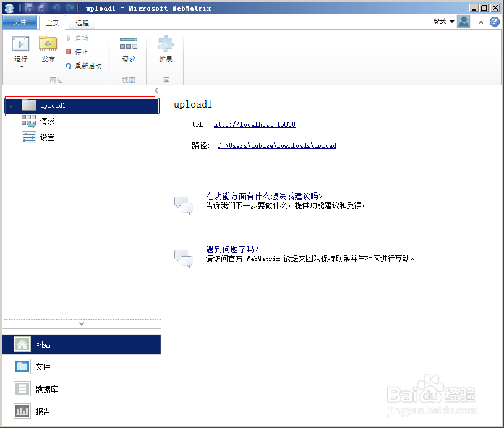Image resolution: width=504 pixels, height=428 pixels.
Task: Open the localhost:15830 URL link
Action: [255, 124]
